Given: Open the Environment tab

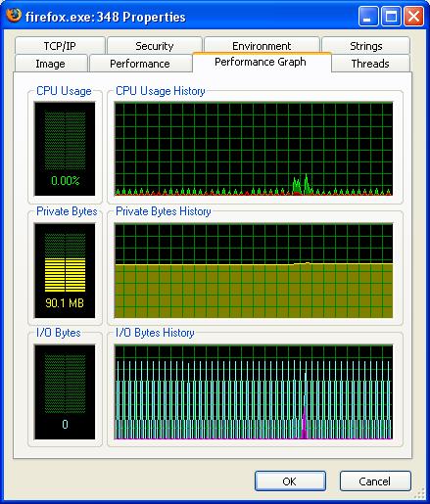Looking at the screenshot, I should point(262,45).
